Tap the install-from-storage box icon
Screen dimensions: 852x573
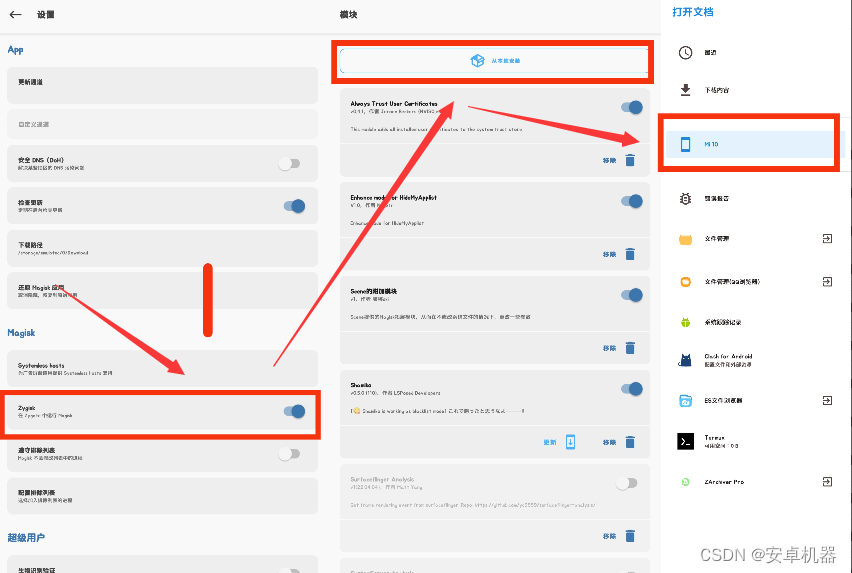[477, 61]
